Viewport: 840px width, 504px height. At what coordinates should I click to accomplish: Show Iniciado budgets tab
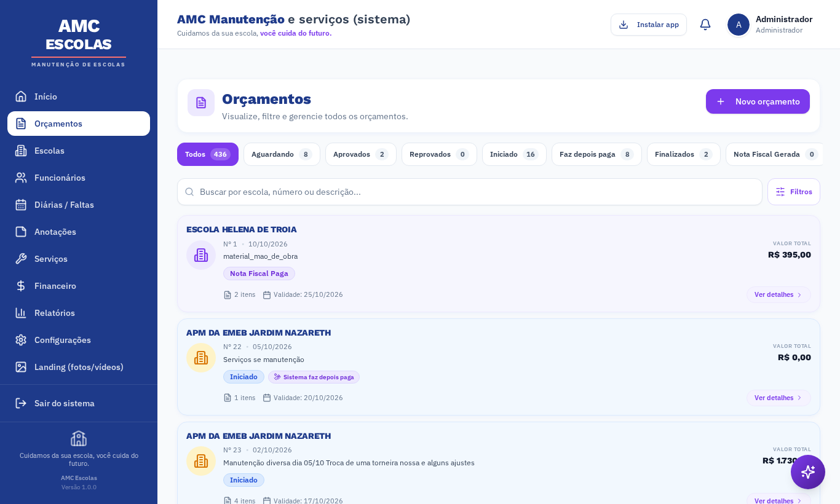coord(514,154)
